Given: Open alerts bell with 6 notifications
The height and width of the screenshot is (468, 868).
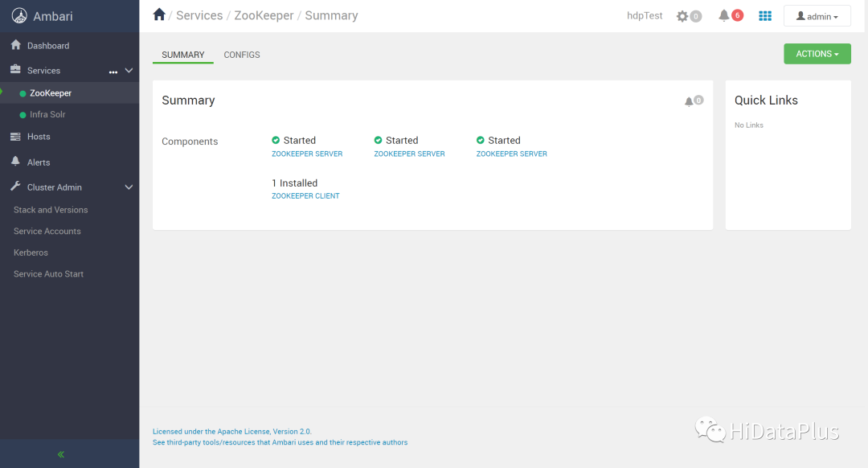Looking at the screenshot, I should pyautogui.click(x=731, y=15).
